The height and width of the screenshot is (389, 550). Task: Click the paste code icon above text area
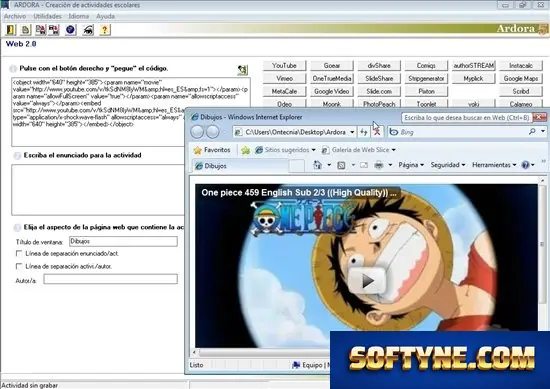tap(242, 69)
